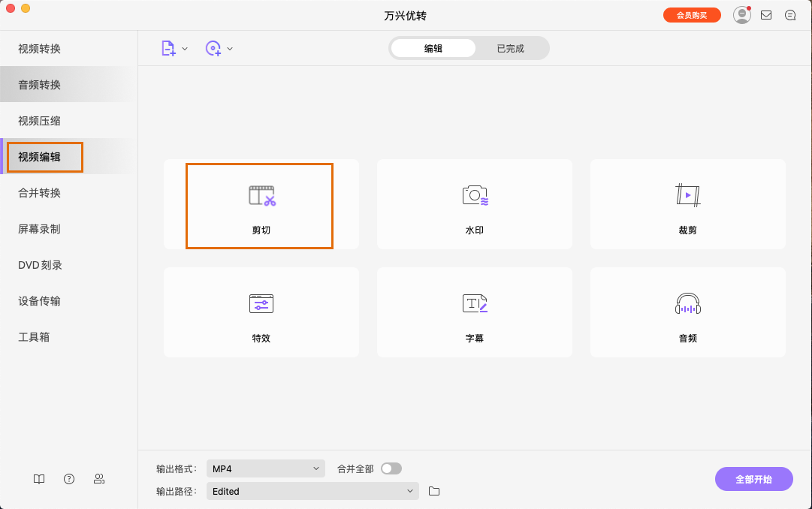Open the 水印 watermark tool
The image size is (812, 509).
click(474, 204)
